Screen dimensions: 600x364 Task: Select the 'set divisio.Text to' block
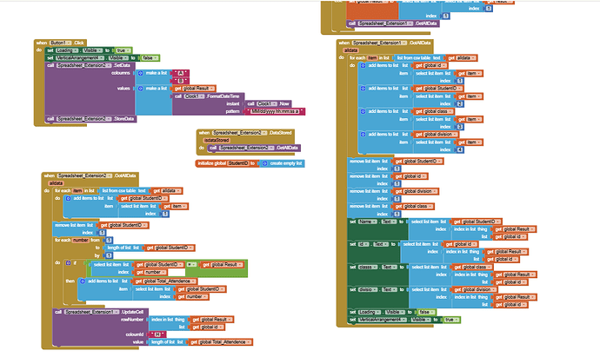coord(377,297)
